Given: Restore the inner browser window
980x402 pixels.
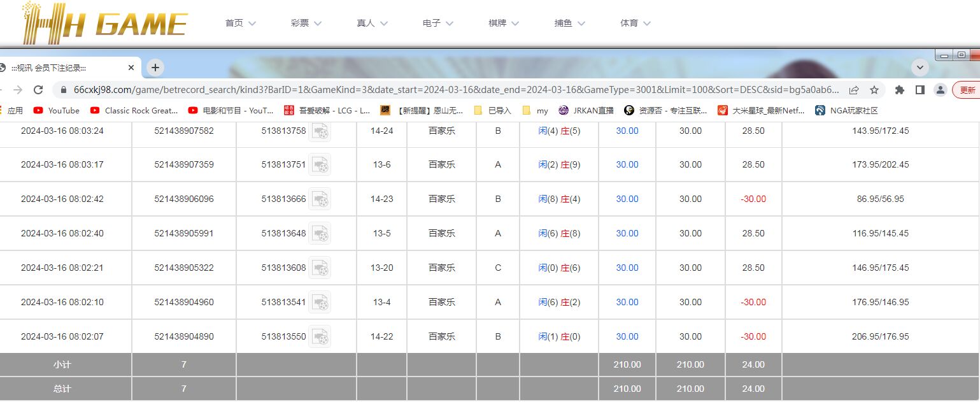Looking at the screenshot, I should 961,55.
